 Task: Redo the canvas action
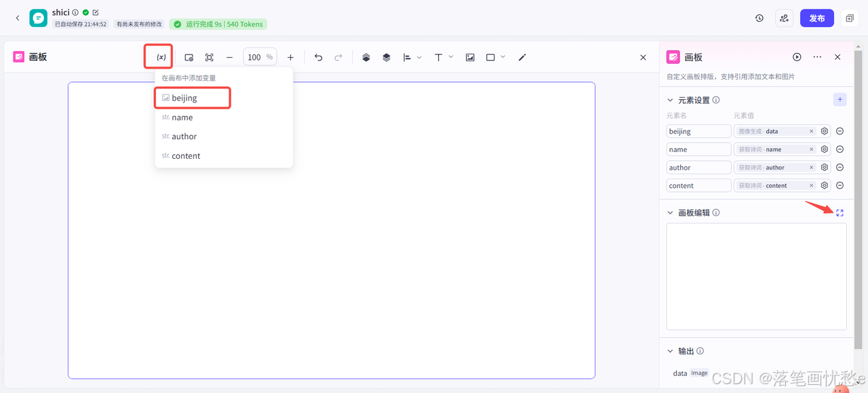[338, 58]
